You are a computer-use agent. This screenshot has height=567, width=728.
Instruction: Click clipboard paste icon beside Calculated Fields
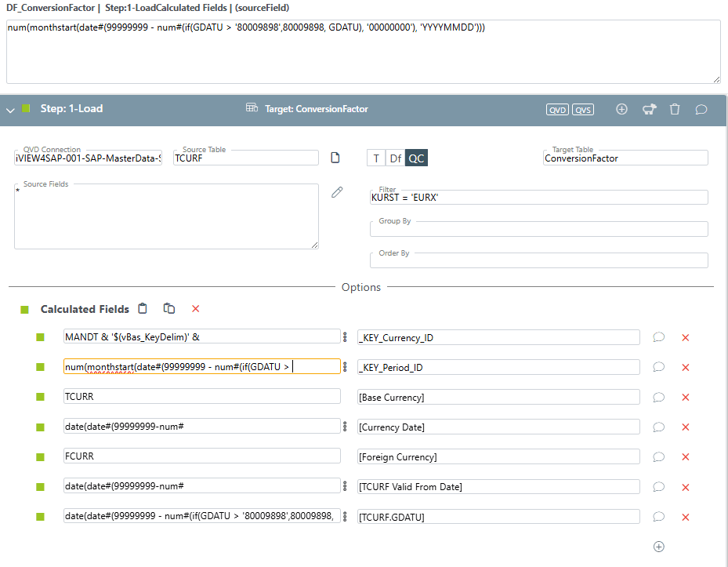pyautogui.click(x=143, y=309)
